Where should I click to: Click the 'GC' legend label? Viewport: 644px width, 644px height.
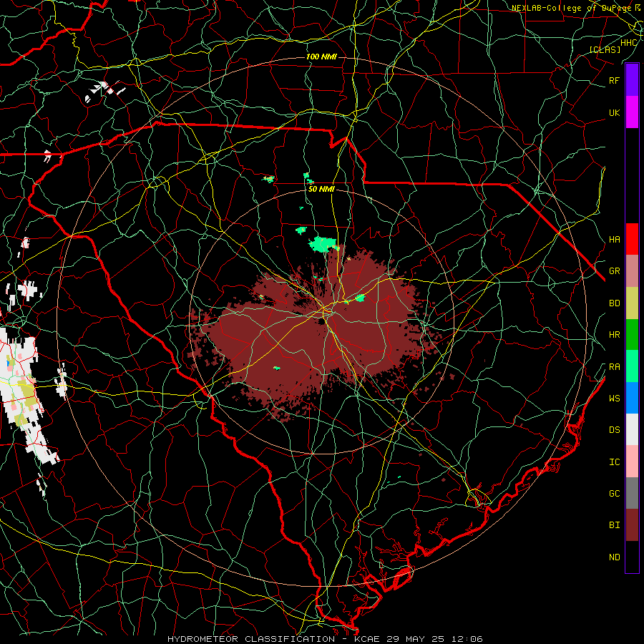[614, 494]
